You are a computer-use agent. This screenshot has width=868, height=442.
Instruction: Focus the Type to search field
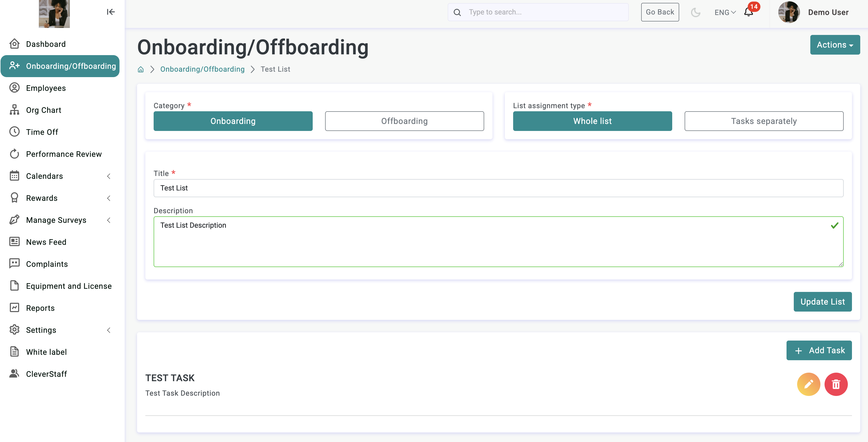(538, 12)
